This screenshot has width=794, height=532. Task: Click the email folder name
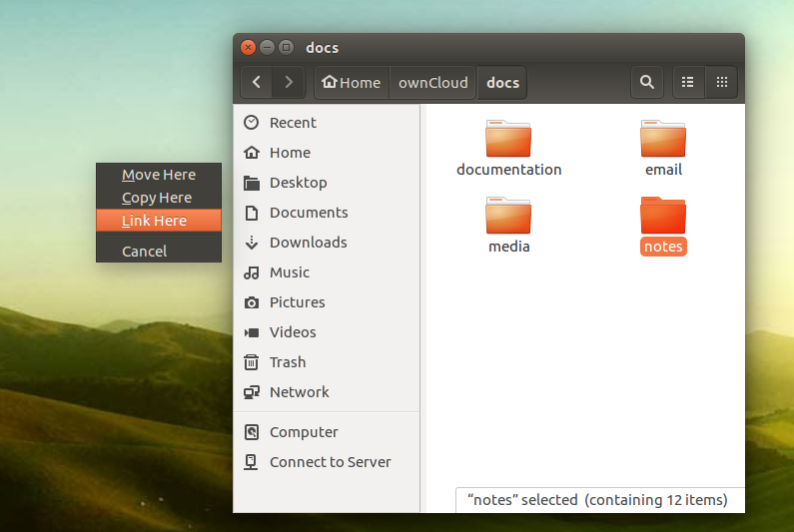pos(663,170)
